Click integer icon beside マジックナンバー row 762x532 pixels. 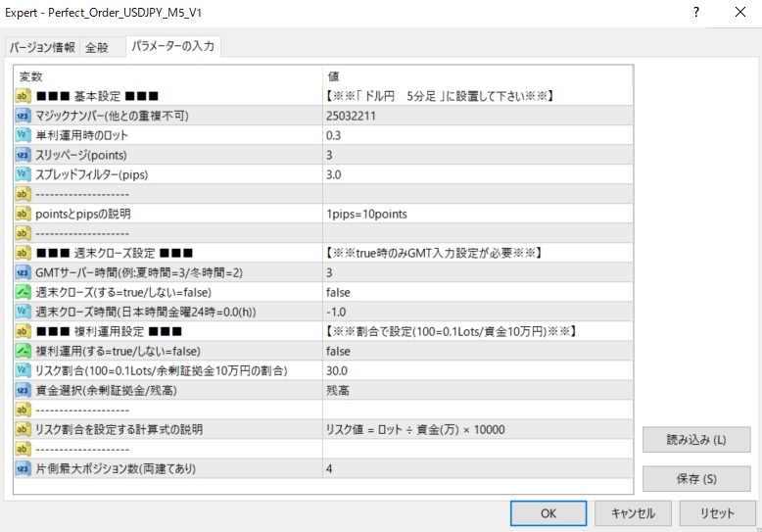click(23, 116)
